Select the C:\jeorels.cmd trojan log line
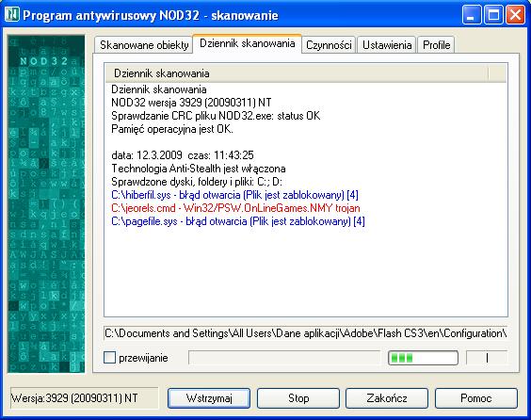 tap(235, 208)
